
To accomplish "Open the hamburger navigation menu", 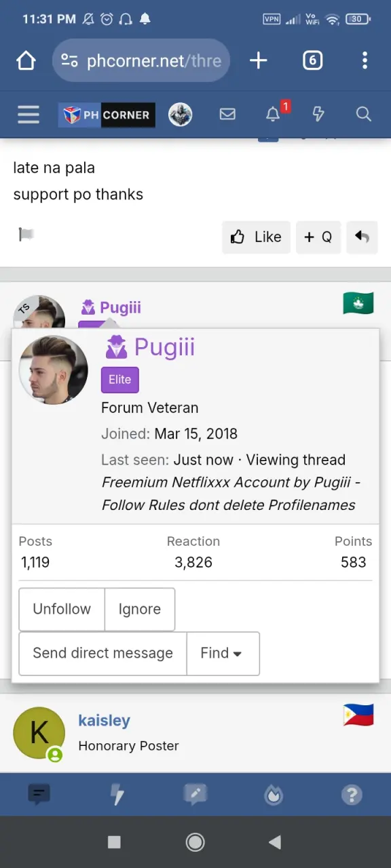I will click(28, 115).
